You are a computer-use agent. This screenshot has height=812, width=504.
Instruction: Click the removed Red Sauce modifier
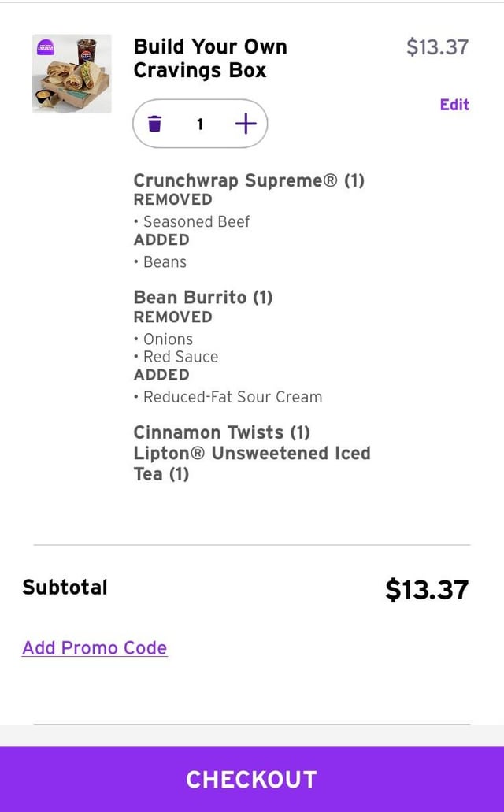pyautogui.click(x=180, y=357)
